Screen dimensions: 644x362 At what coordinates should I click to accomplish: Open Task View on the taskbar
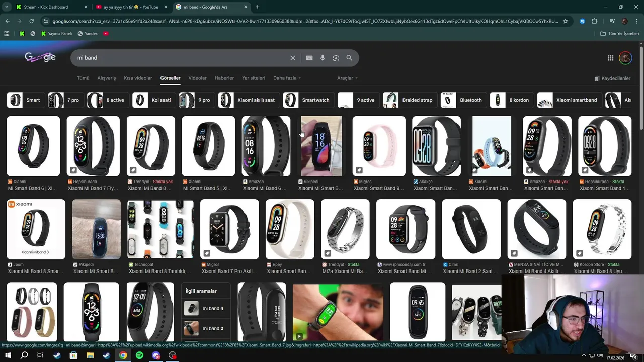(x=40, y=355)
